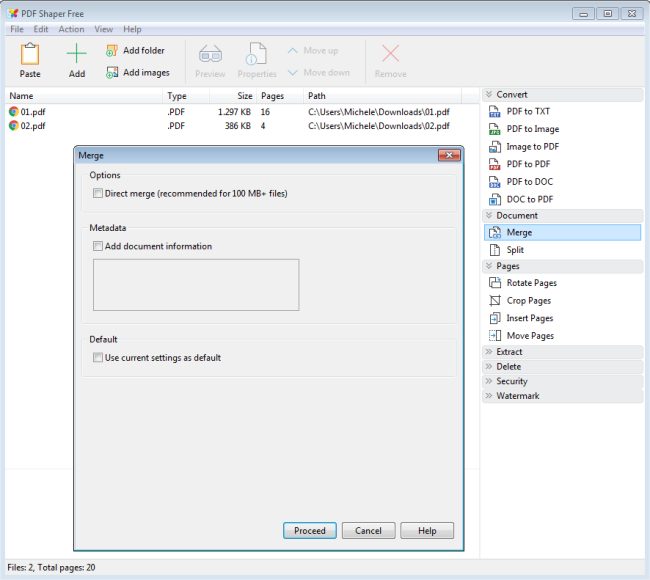The image size is (650, 580).
Task: Sort list by Name column header
Action: coord(84,96)
